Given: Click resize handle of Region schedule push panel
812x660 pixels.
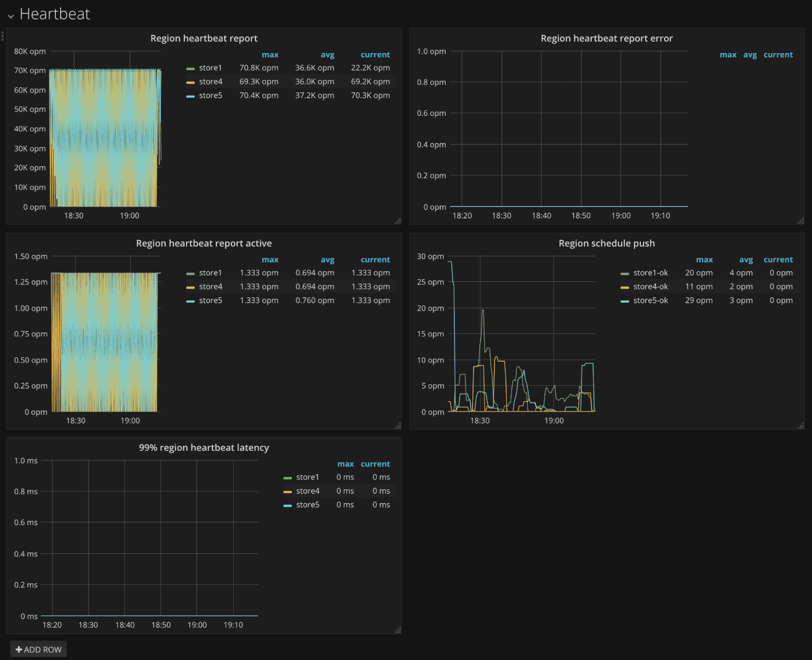Looking at the screenshot, I should (x=801, y=426).
